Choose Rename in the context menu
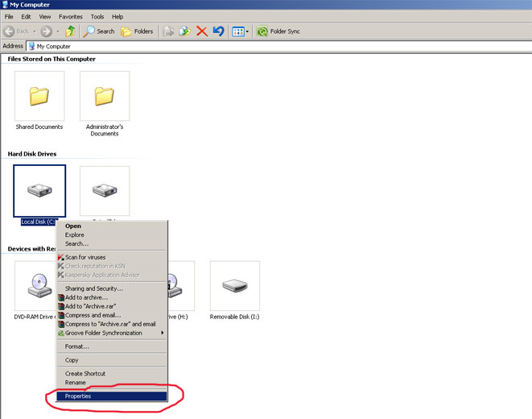The width and height of the screenshot is (532, 419). [x=112, y=383]
